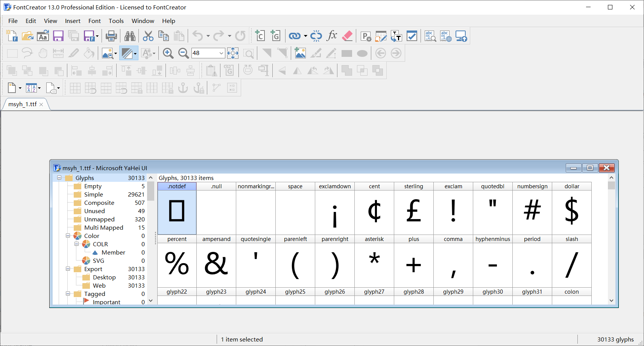The height and width of the screenshot is (346, 644).
Task: Select the Unmapped category
Action: pyautogui.click(x=99, y=219)
